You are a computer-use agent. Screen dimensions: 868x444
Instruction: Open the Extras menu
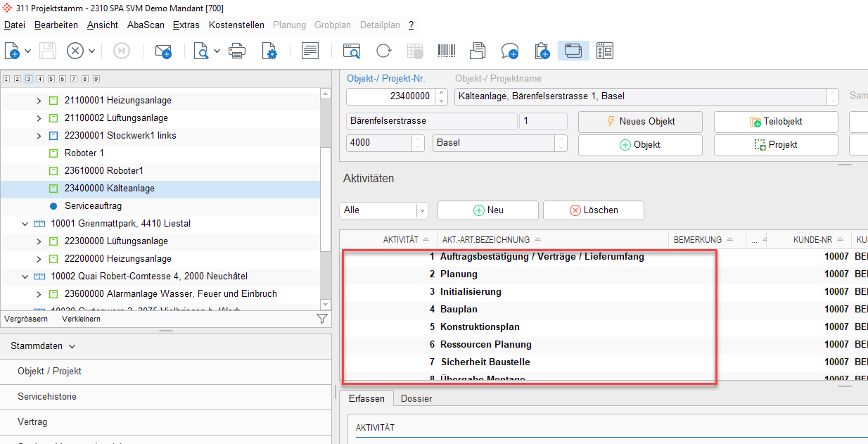[186, 25]
